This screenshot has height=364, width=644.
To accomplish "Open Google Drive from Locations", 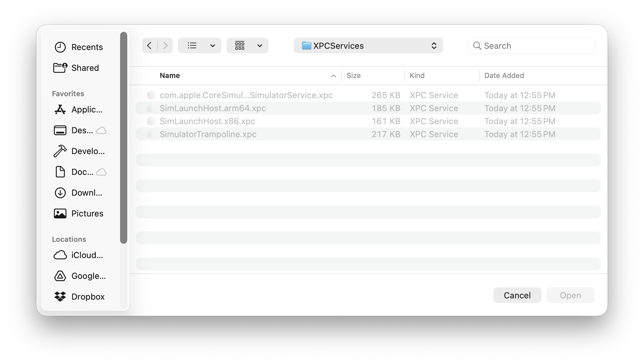I will (x=88, y=276).
